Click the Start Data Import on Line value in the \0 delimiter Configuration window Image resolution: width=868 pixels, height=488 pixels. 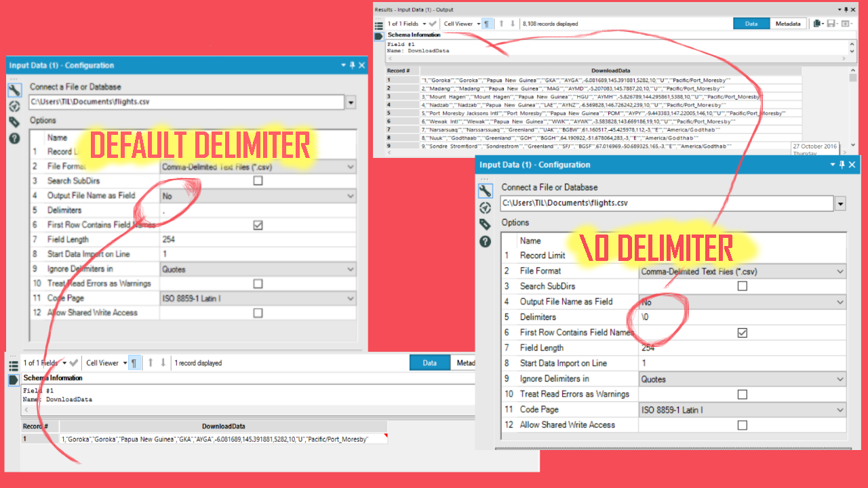pos(743,363)
